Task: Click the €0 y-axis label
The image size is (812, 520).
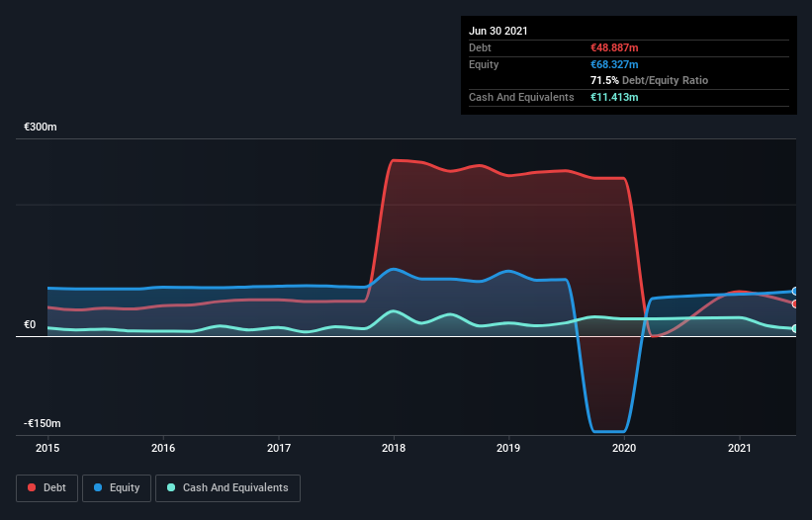Action: [x=30, y=324]
